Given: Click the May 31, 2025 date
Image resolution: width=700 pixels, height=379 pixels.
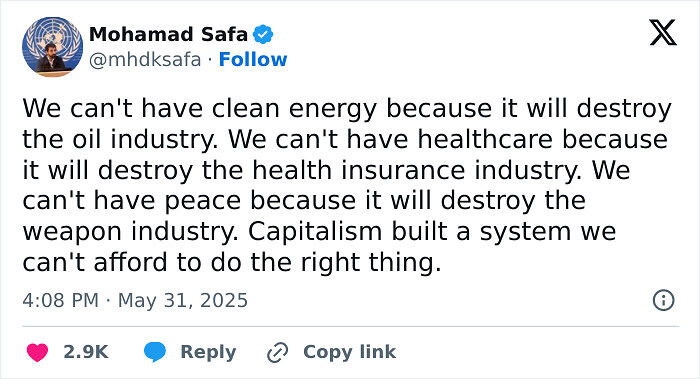Looking at the screenshot, I should pos(183,300).
